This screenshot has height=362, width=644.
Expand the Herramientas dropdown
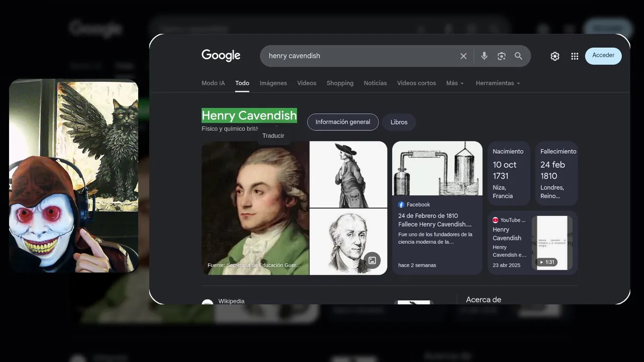(498, 83)
